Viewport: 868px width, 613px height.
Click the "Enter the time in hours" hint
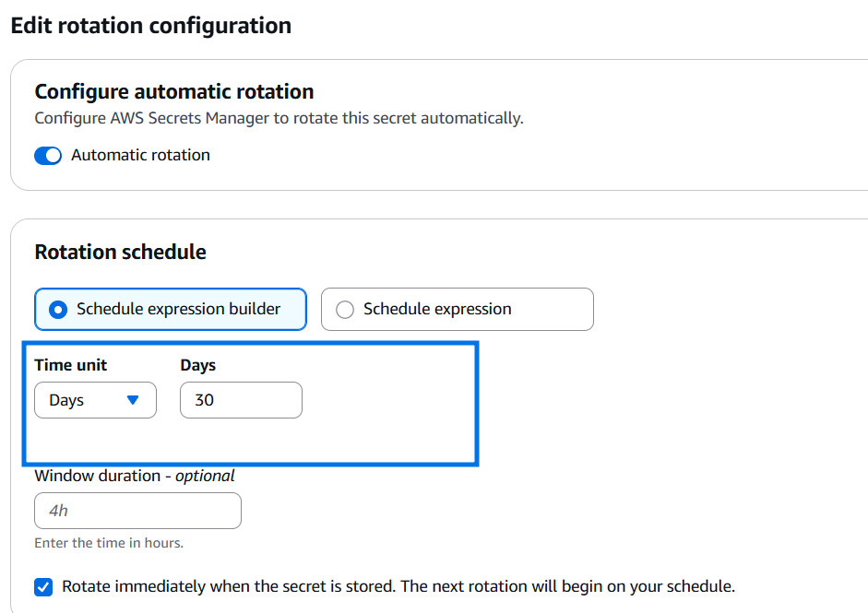point(109,543)
